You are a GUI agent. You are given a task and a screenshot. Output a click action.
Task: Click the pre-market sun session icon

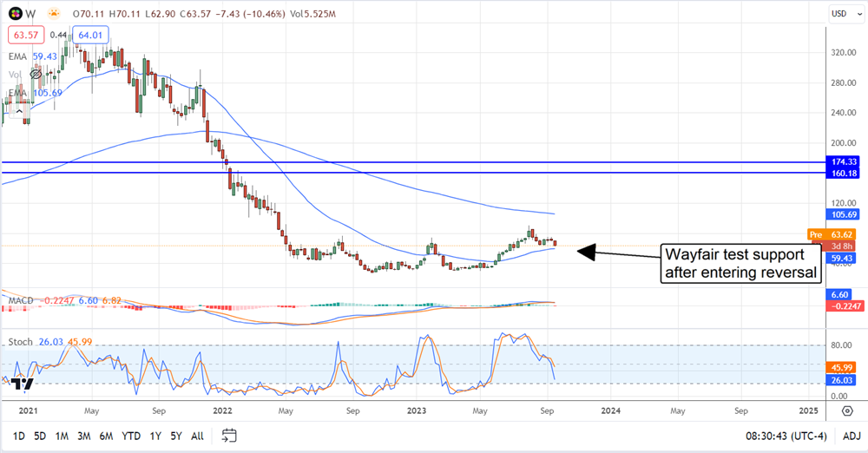(54, 13)
